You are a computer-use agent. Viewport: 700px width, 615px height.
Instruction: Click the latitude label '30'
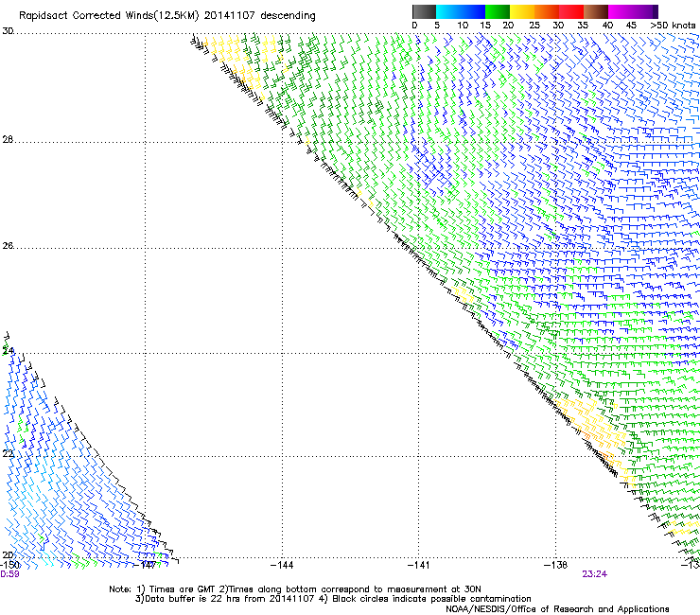[x=8, y=31]
